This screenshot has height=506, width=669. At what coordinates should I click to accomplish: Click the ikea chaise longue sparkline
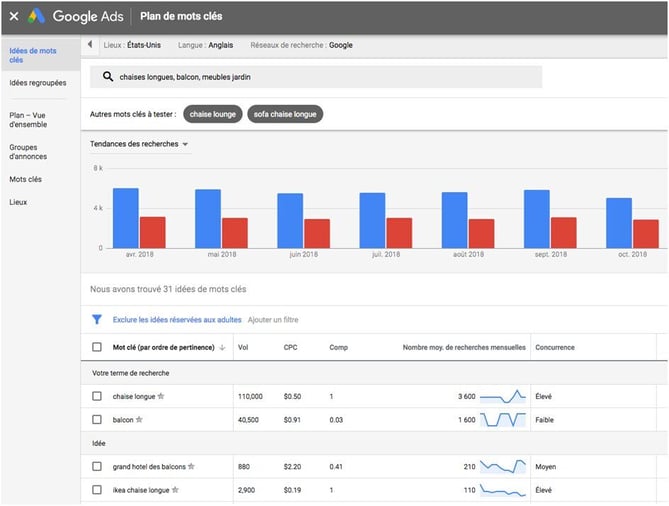503,490
